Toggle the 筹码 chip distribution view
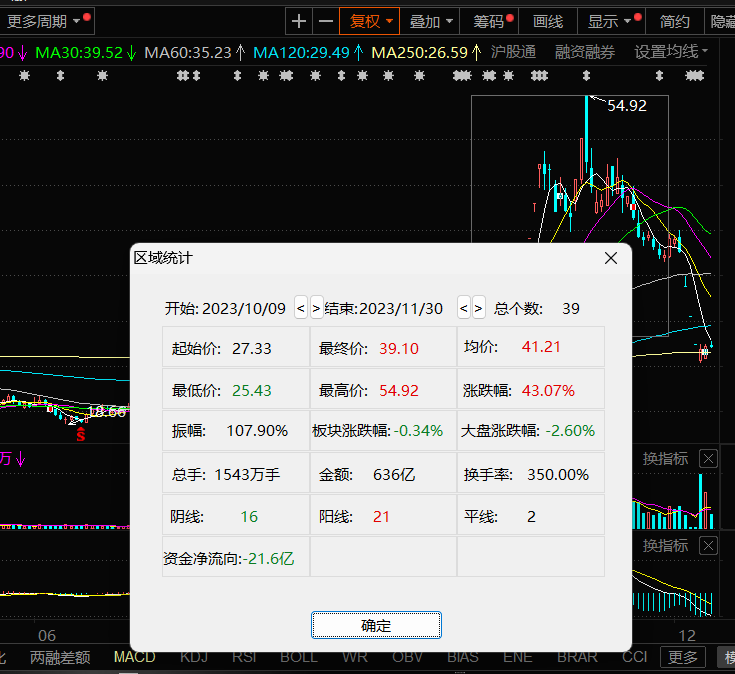Screen dimensions: 735x674 tap(489, 21)
